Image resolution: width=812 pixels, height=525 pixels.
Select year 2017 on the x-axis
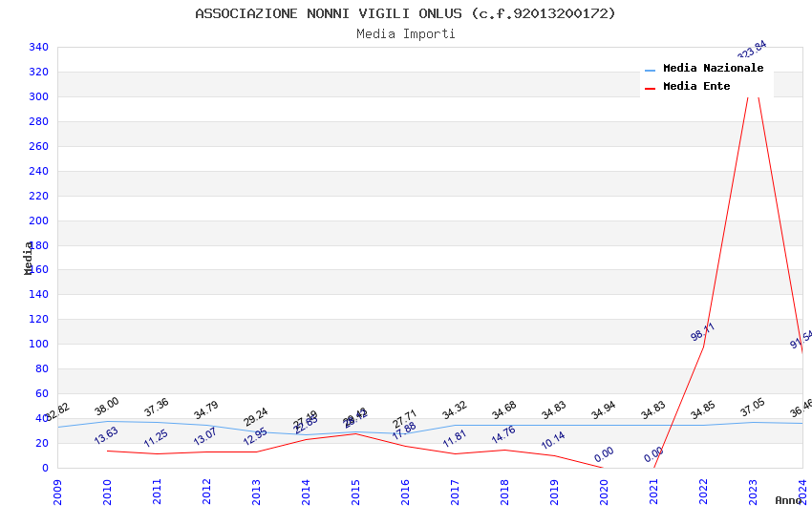[x=455, y=492]
